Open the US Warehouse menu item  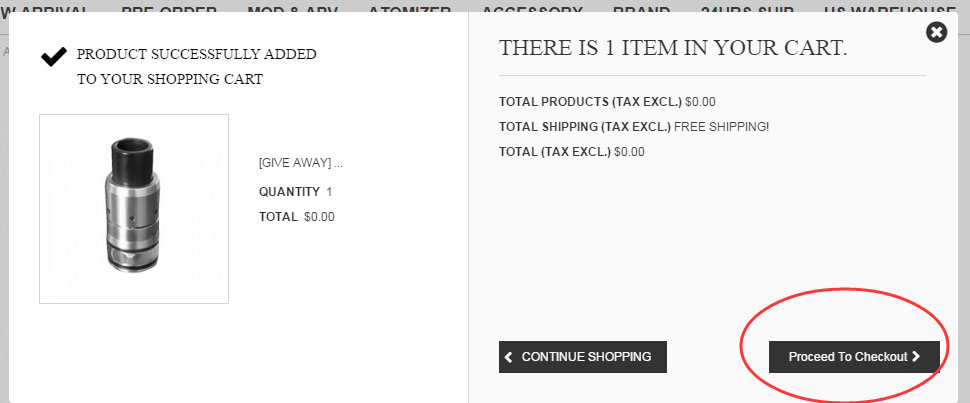[x=890, y=9]
